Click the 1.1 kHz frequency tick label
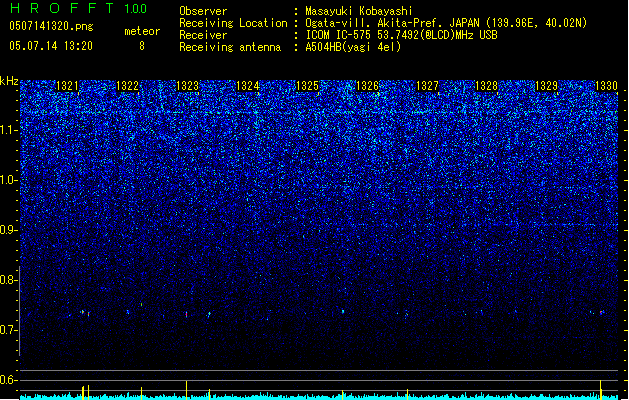Screen dimensions: 629x400 (9, 131)
